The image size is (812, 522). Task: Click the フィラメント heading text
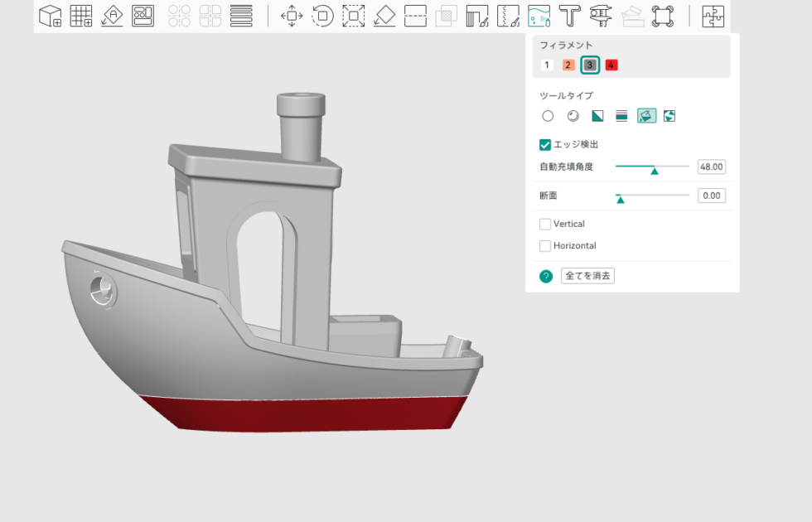point(566,45)
